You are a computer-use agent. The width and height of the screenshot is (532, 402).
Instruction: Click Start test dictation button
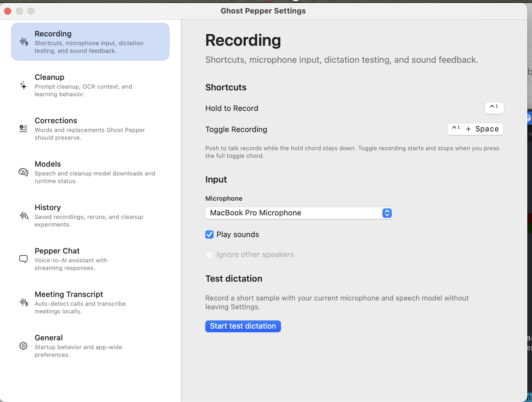coord(243,326)
